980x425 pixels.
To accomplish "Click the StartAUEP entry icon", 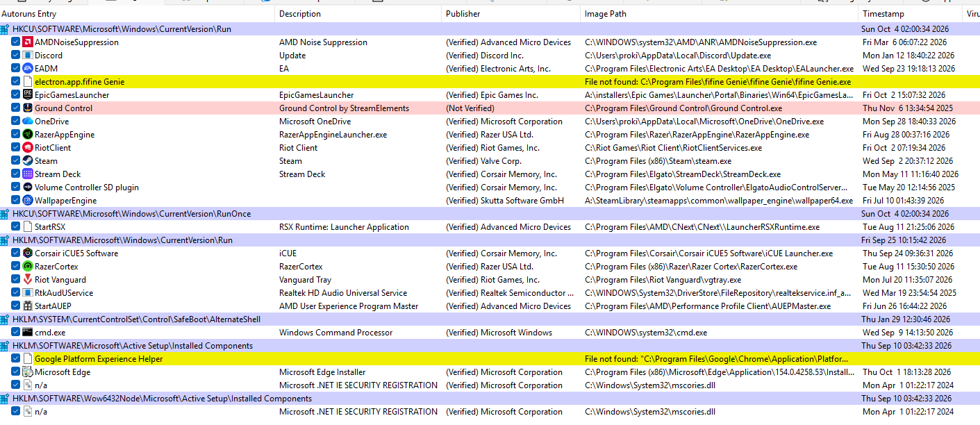I will pos(28,306).
